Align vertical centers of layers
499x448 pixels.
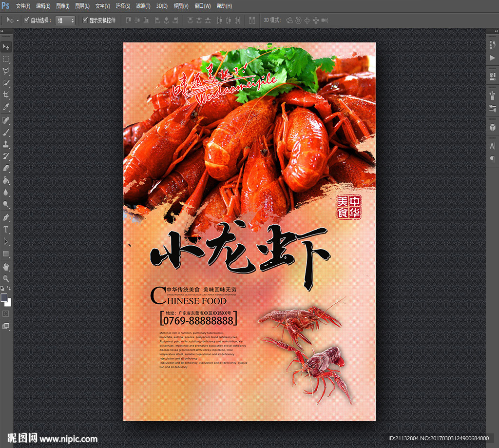pyautogui.click(x=137, y=20)
